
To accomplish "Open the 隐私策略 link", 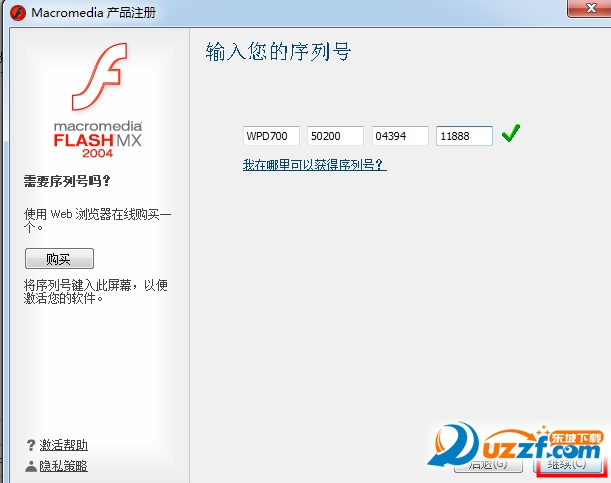I will [64, 466].
